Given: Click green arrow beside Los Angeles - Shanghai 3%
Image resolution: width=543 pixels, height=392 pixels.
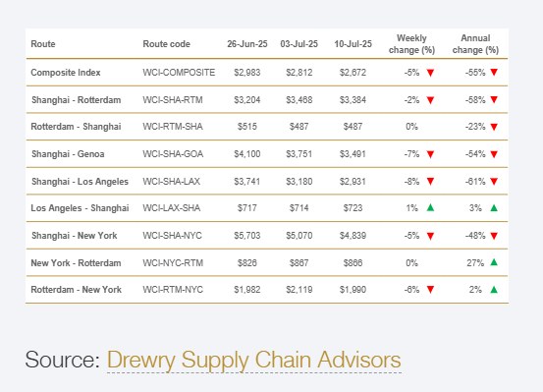Looking at the screenshot, I should (x=494, y=208).
